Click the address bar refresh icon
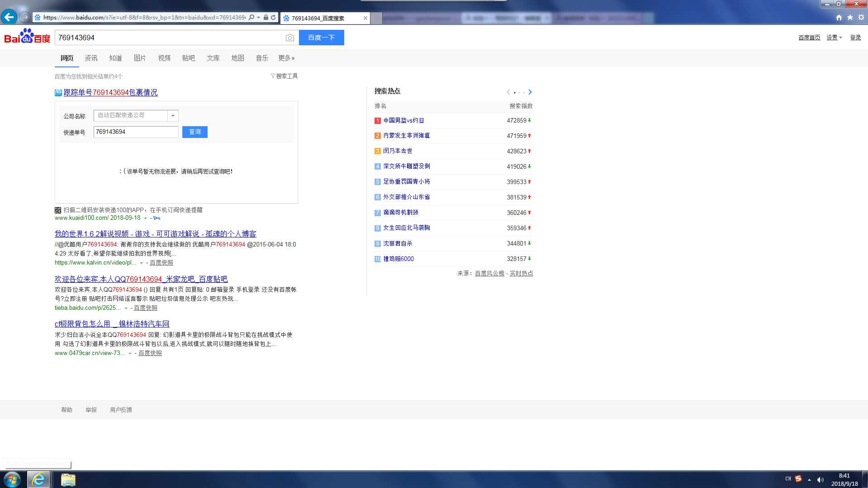Screen dimensions: 868x488 (x=273, y=18)
